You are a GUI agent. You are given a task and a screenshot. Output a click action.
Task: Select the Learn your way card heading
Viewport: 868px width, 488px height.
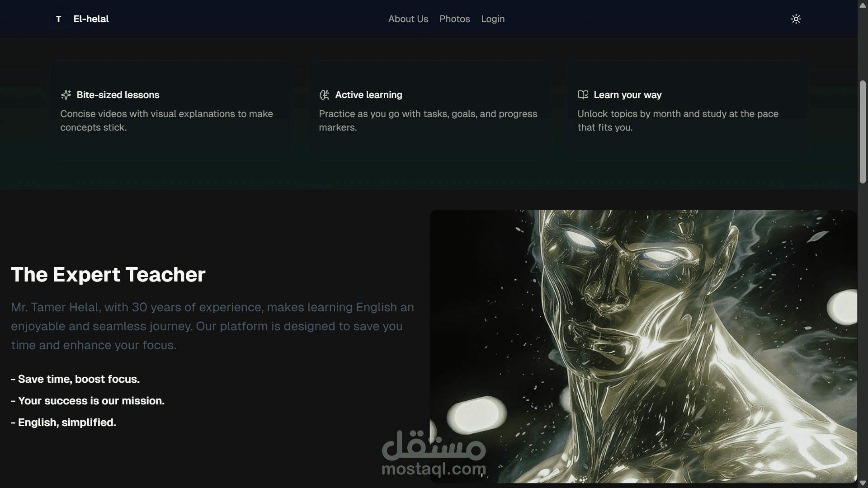tap(627, 95)
